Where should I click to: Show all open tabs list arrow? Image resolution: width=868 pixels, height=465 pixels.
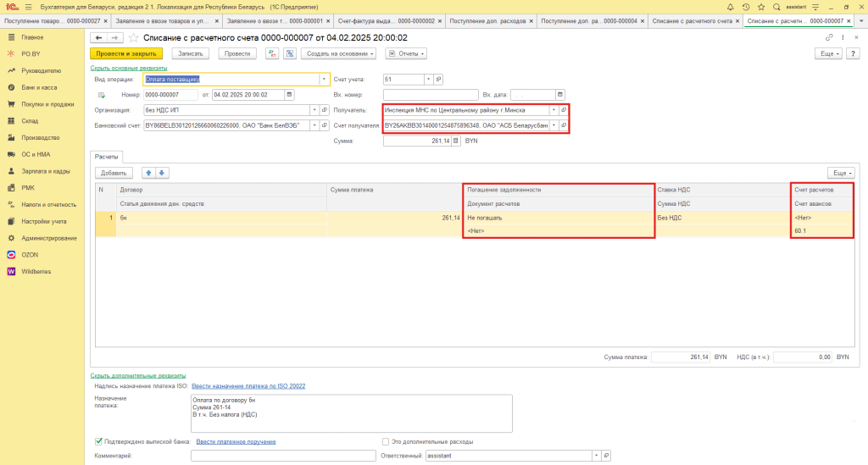[861, 21]
